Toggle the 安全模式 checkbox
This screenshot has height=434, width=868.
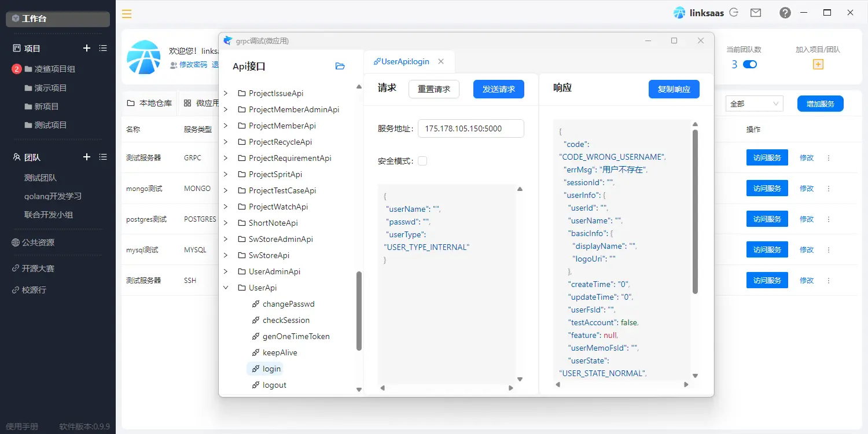click(422, 161)
